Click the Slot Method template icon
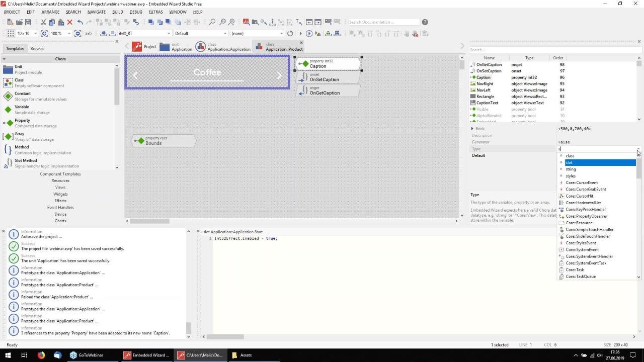 (8, 163)
